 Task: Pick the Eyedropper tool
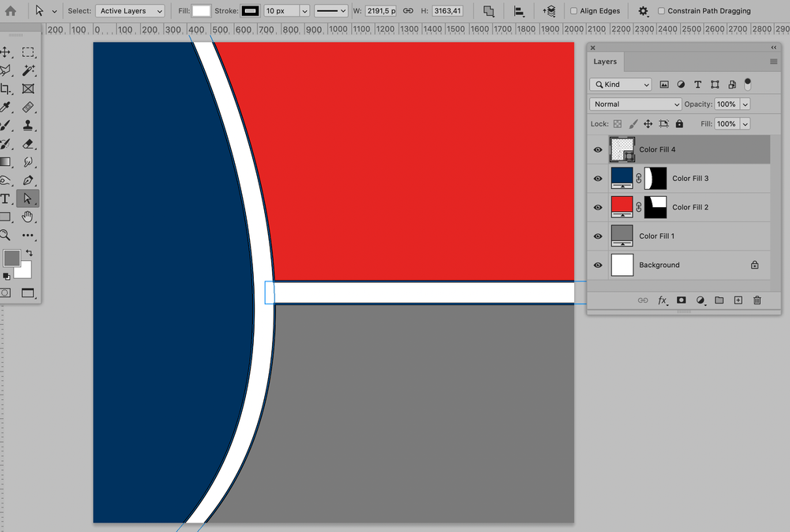click(x=6, y=107)
